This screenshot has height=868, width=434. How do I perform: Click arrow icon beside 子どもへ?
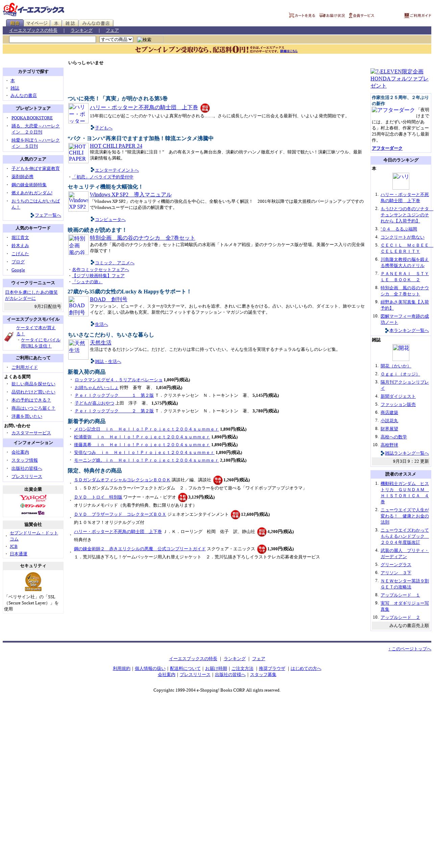coord(92,127)
